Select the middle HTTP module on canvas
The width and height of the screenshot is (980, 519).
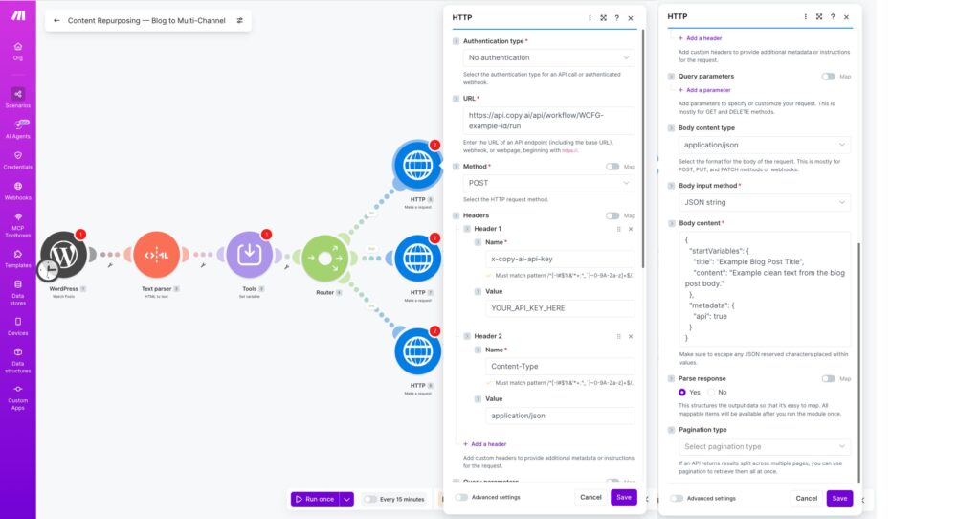click(417, 259)
